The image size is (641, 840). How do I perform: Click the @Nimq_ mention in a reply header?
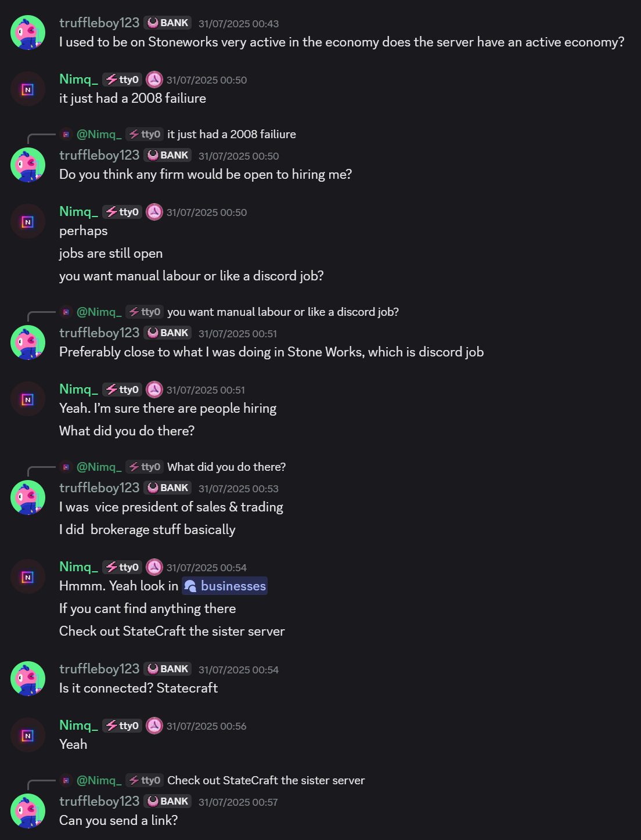99,134
